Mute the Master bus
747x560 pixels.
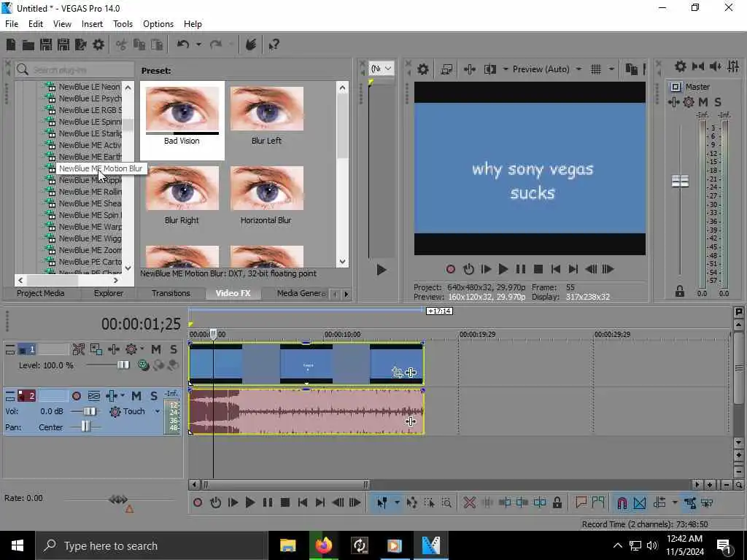point(703,102)
